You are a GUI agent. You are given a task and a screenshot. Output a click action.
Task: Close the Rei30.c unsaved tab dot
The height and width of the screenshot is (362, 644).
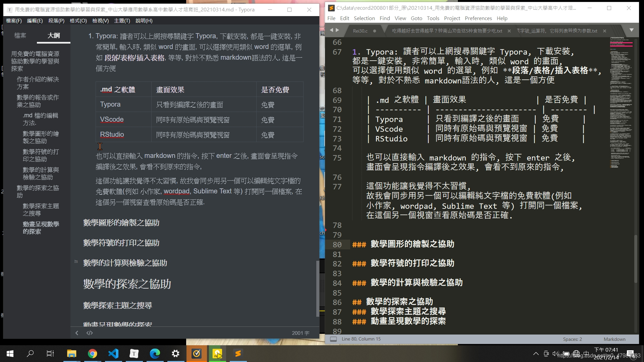click(374, 31)
